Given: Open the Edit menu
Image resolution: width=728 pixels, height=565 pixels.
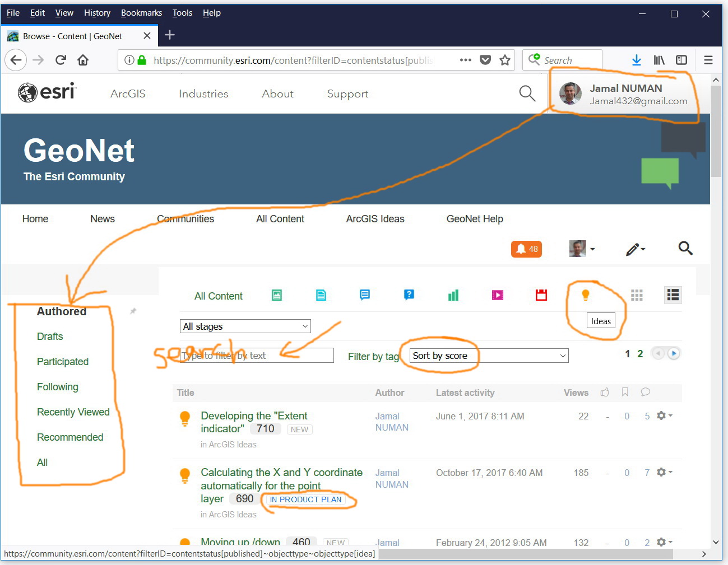Looking at the screenshot, I should click(x=38, y=13).
